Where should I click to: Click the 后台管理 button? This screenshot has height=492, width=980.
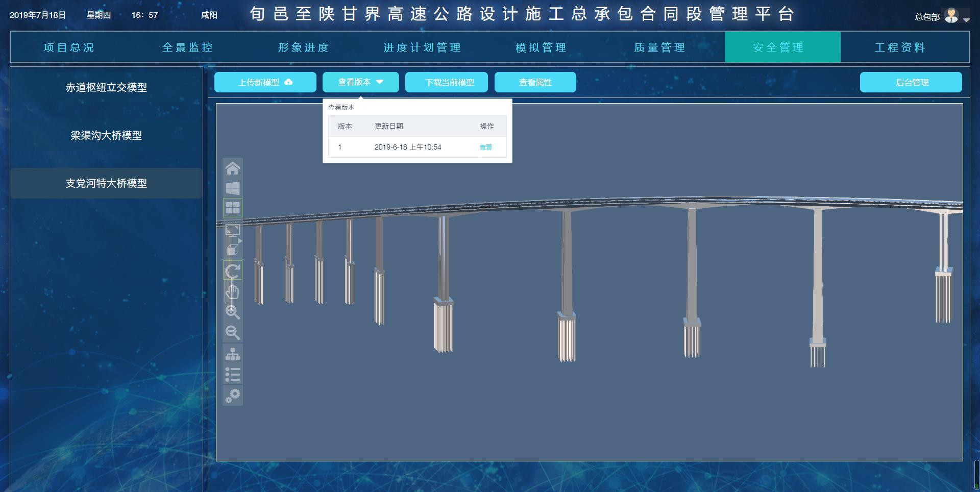(911, 82)
